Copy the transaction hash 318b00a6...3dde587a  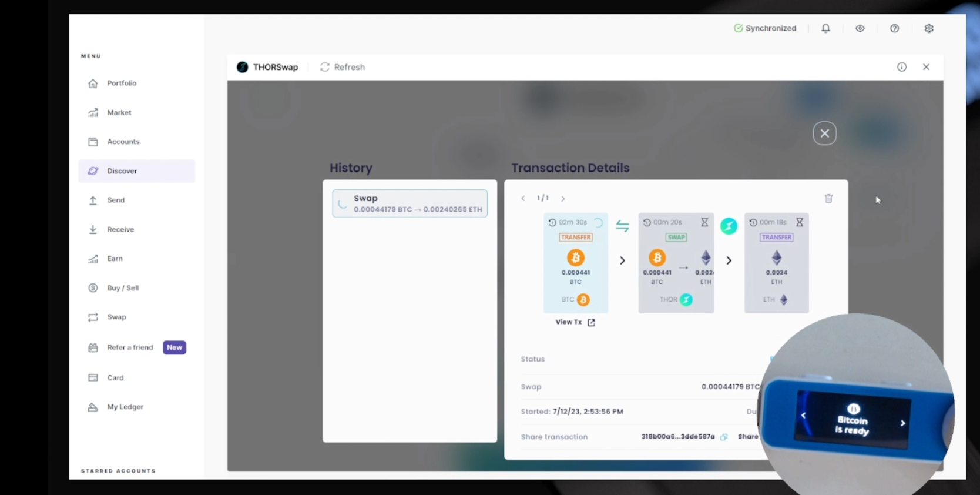pyautogui.click(x=724, y=437)
